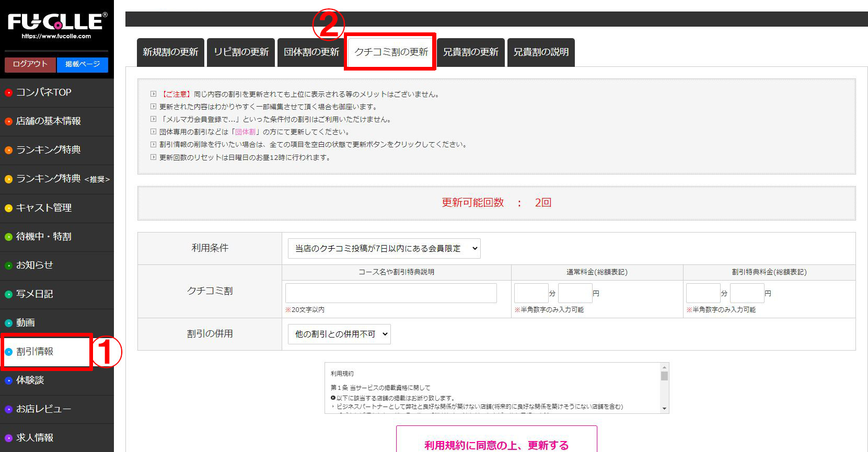Select 割引情報 in the sidebar
The width and height of the screenshot is (868, 452).
pos(35,352)
